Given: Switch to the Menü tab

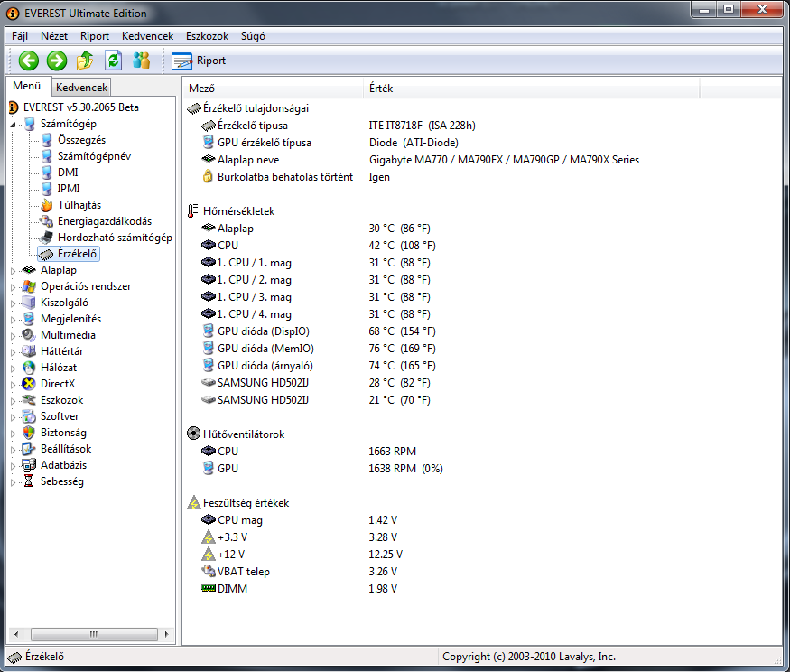Looking at the screenshot, I should [x=27, y=86].
